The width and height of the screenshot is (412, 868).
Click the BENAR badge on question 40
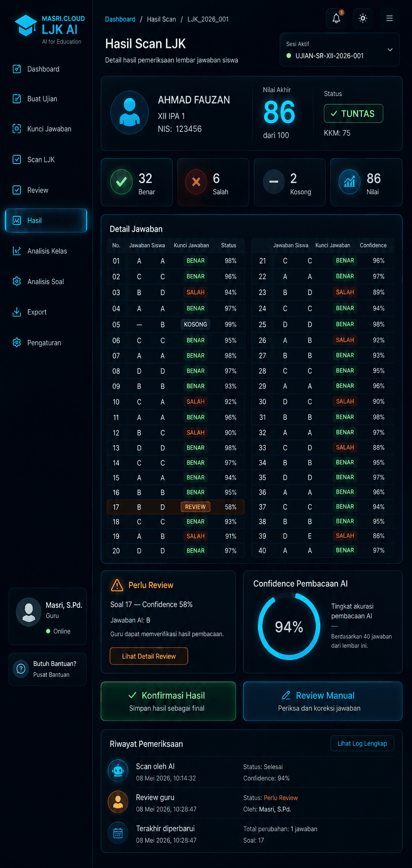pyautogui.click(x=345, y=550)
